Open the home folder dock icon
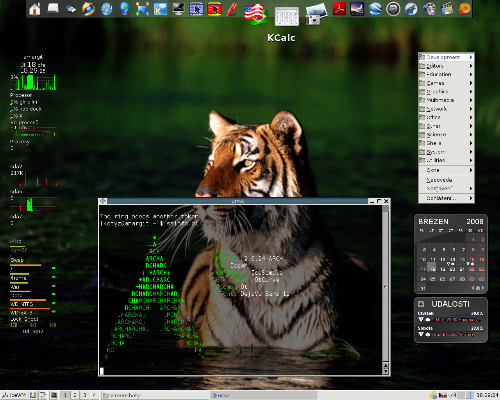The height and width of the screenshot is (400, 500). click(x=35, y=9)
